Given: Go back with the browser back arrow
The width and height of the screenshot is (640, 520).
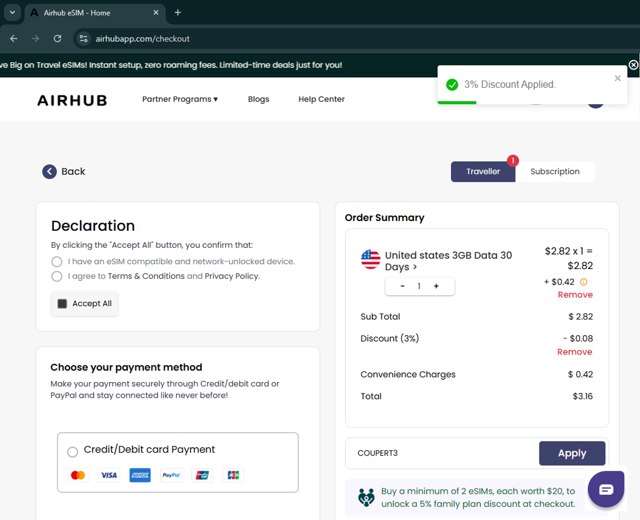Looking at the screenshot, I should pyautogui.click(x=14, y=39).
